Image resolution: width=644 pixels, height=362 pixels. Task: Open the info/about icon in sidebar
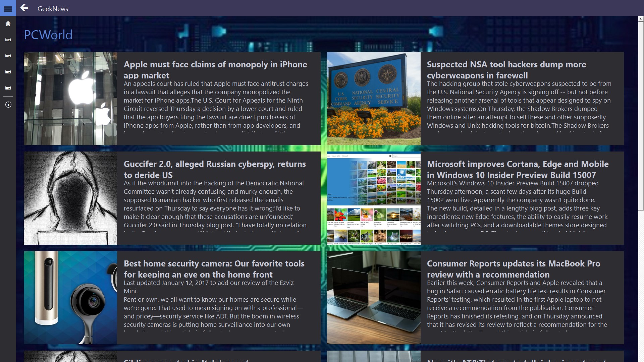click(8, 105)
